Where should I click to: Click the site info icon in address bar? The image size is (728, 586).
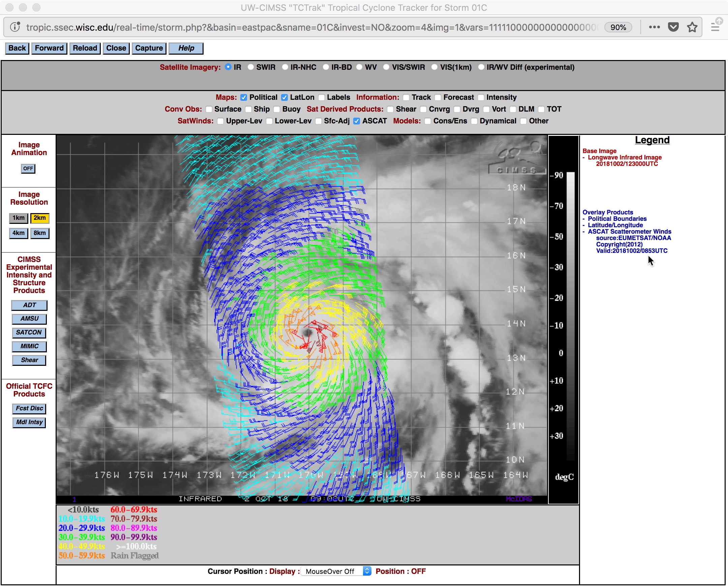click(x=15, y=27)
